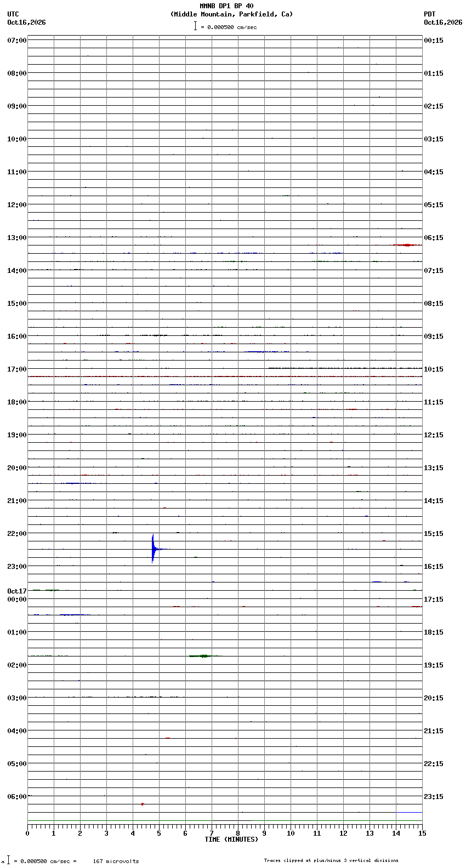Image resolution: width=466 pixels, height=868 pixels.
Task: Click the "UTC" label at top left
Action: coord(13,14)
